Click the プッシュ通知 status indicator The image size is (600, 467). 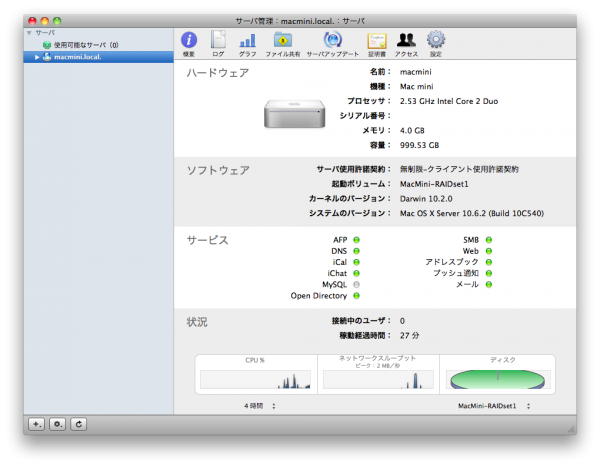489,273
